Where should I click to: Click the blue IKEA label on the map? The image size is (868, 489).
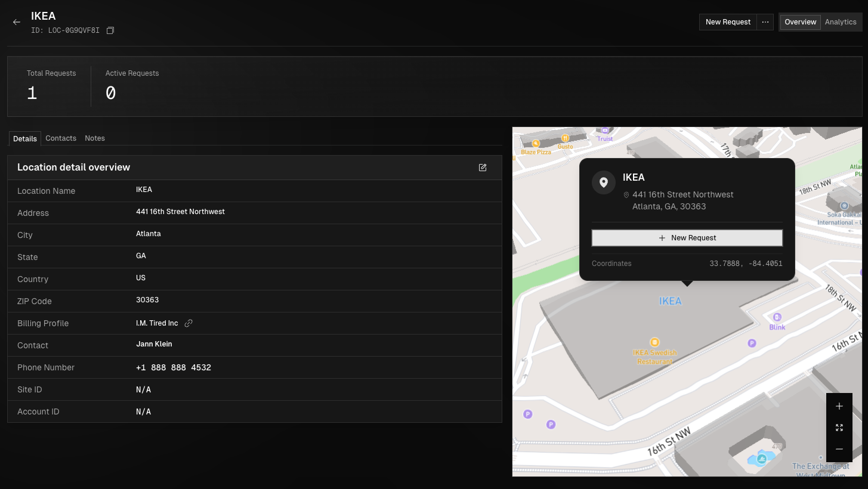(x=670, y=301)
